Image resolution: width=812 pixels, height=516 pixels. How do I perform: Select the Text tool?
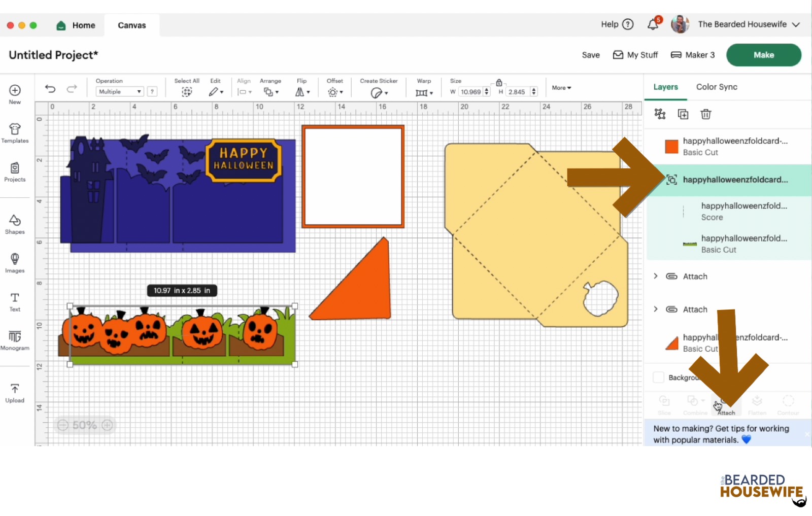pyautogui.click(x=15, y=301)
